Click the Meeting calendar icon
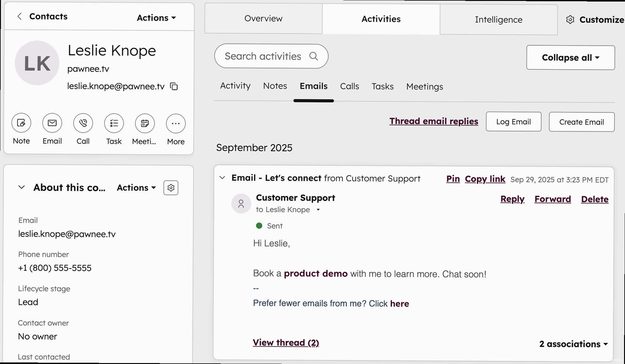Screen dimensions: 625x364 tap(145, 123)
